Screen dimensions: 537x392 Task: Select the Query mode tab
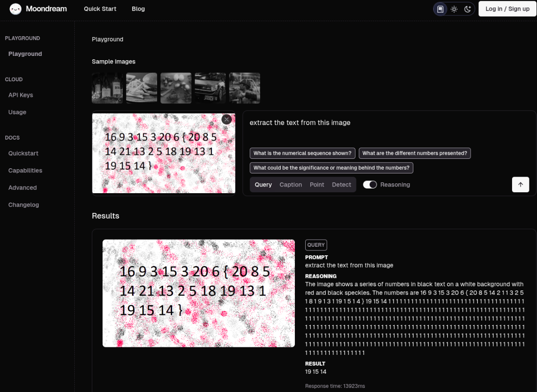click(263, 185)
